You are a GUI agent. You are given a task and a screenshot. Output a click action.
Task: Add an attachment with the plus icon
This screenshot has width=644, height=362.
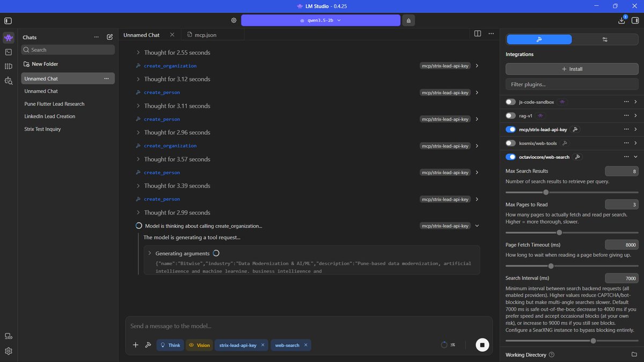(x=135, y=345)
